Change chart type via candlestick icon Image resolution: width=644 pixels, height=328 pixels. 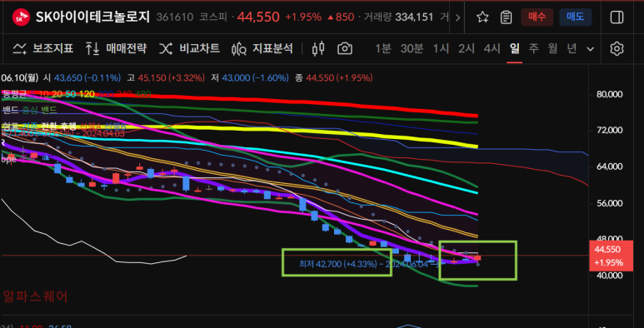click(318, 49)
